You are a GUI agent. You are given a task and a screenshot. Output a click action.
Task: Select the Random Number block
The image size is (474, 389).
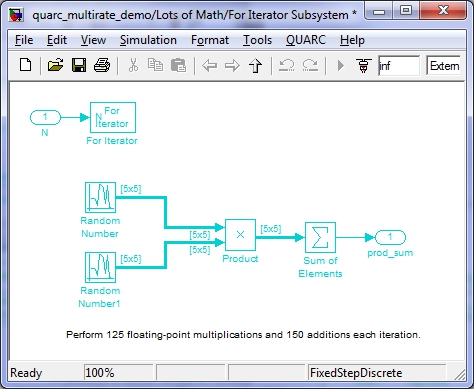(x=100, y=197)
